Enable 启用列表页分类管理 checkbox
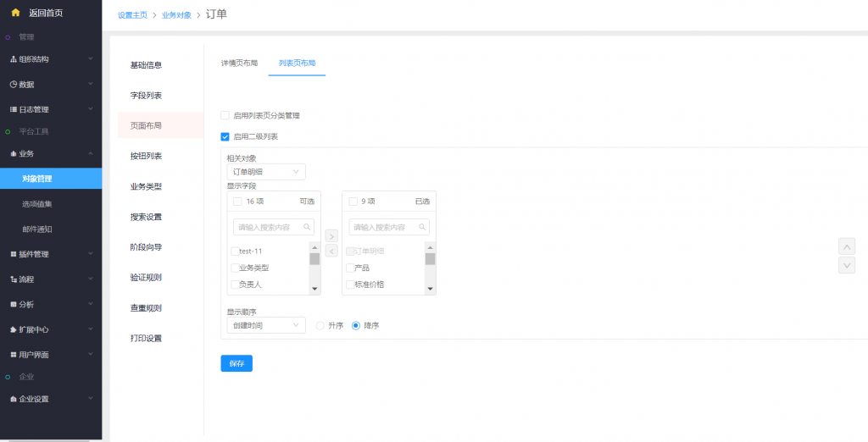 pos(225,115)
